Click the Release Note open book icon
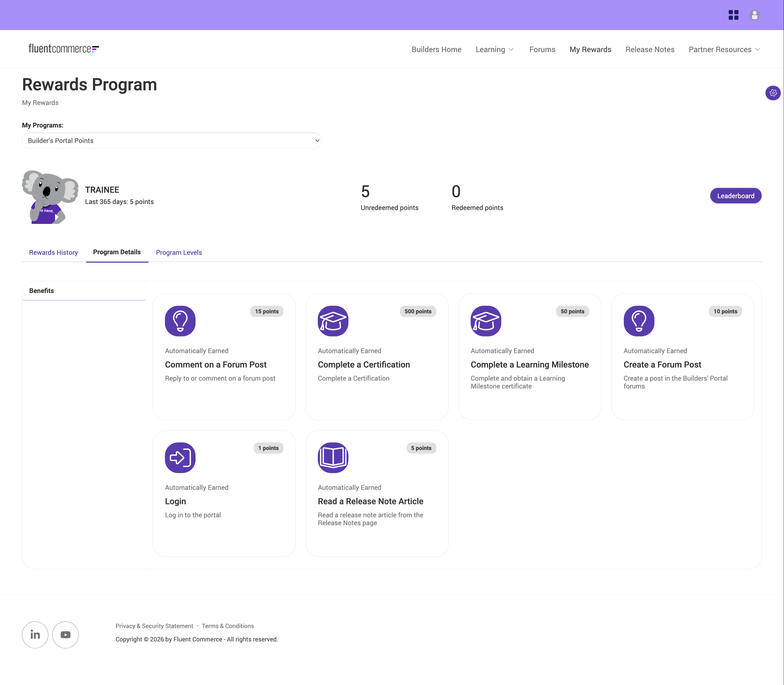Viewport: 784px width, 685px height. pos(333,457)
